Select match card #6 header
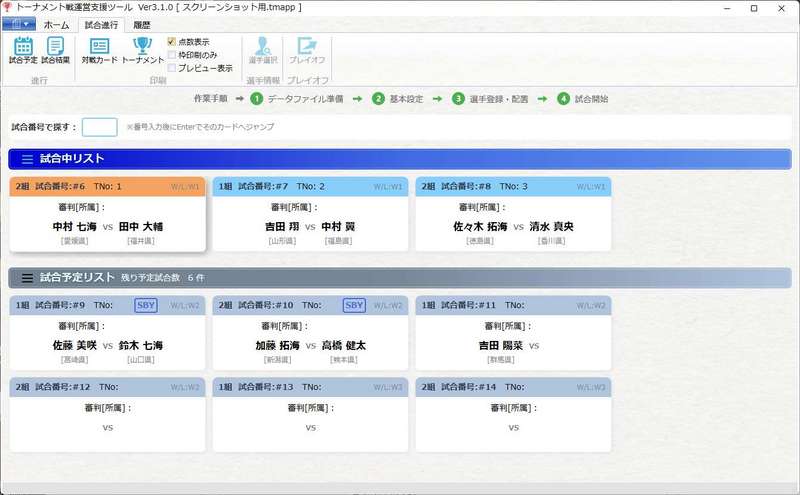Screen dimensions: 800x495 107,187
